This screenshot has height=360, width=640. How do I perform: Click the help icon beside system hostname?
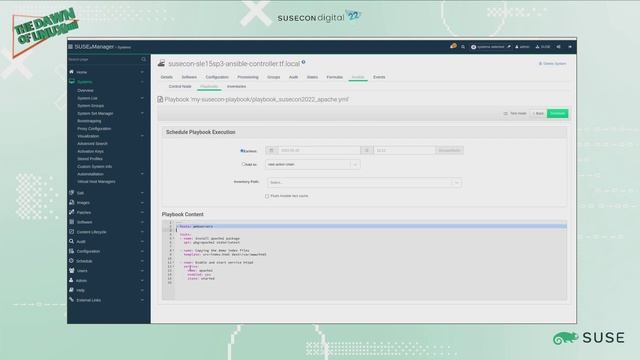(x=303, y=62)
